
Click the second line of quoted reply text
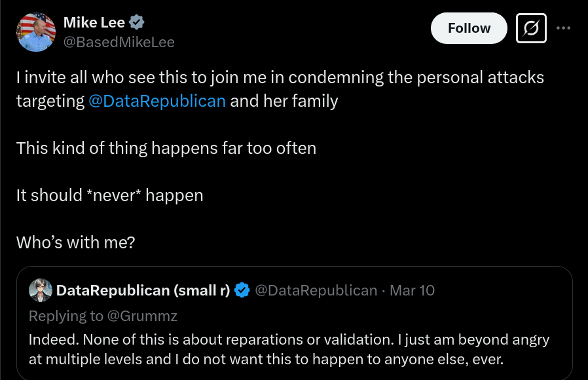tap(266, 360)
